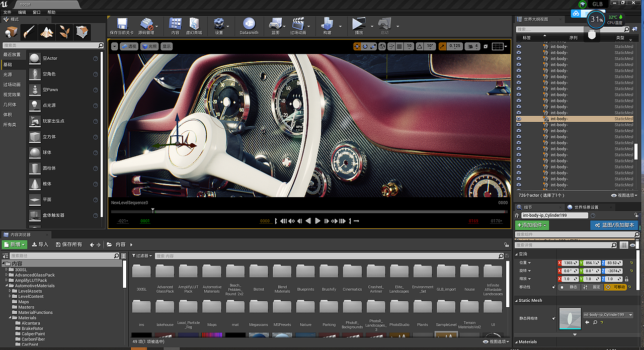This screenshot has height=350, width=644.
Task: Toggle scale snapping in the viewport
Action: tap(442, 46)
